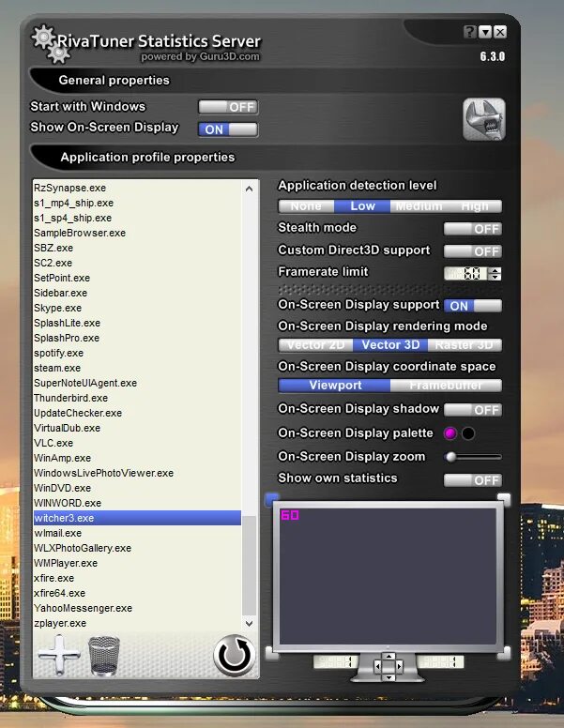Viewport: 564px width, 728px height.
Task: Toggle Stealth mode switch
Action: point(472,229)
